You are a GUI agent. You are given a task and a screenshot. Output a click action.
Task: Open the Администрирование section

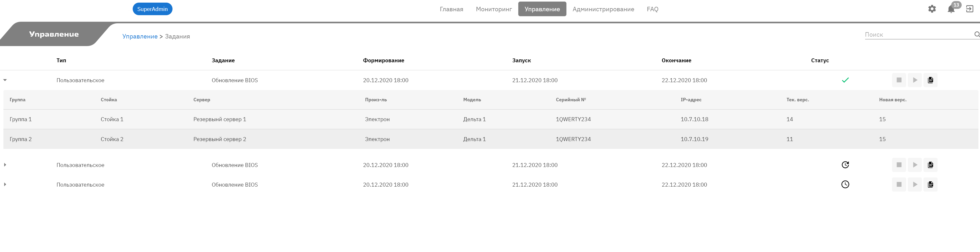click(x=603, y=9)
